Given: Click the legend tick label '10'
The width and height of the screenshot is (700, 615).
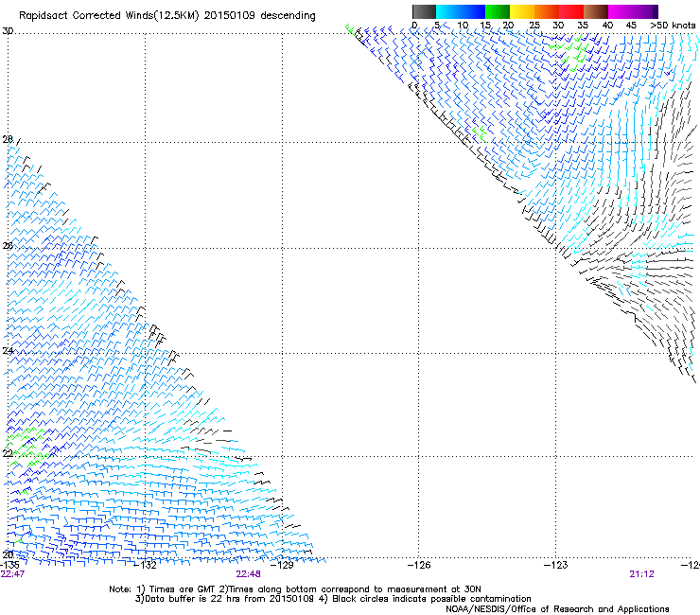Looking at the screenshot, I should (463, 26).
